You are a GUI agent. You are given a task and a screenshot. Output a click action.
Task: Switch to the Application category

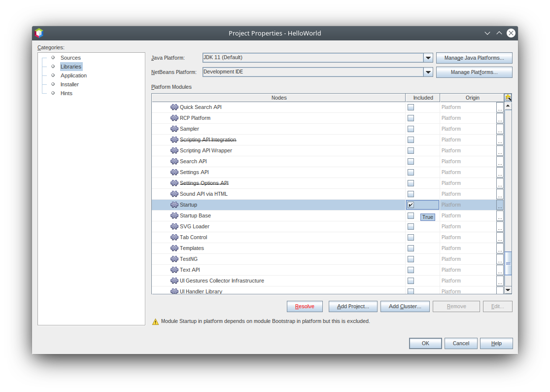73,75
